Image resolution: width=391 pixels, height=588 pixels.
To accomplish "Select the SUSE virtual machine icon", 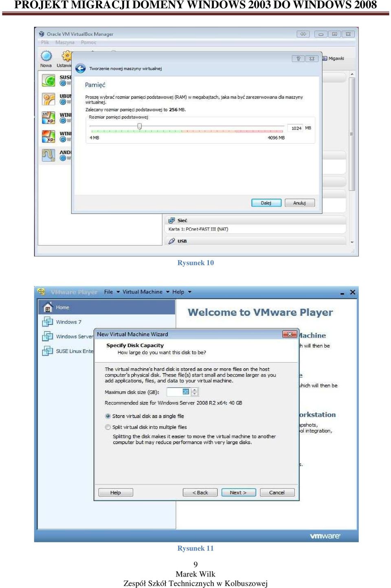I will (48, 80).
